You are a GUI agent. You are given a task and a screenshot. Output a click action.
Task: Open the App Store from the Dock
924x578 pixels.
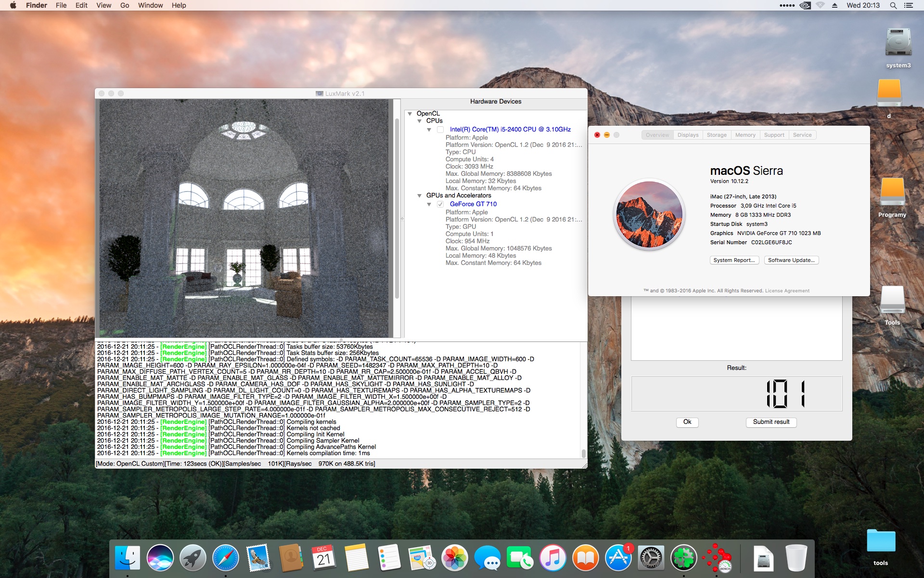(618, 558)
